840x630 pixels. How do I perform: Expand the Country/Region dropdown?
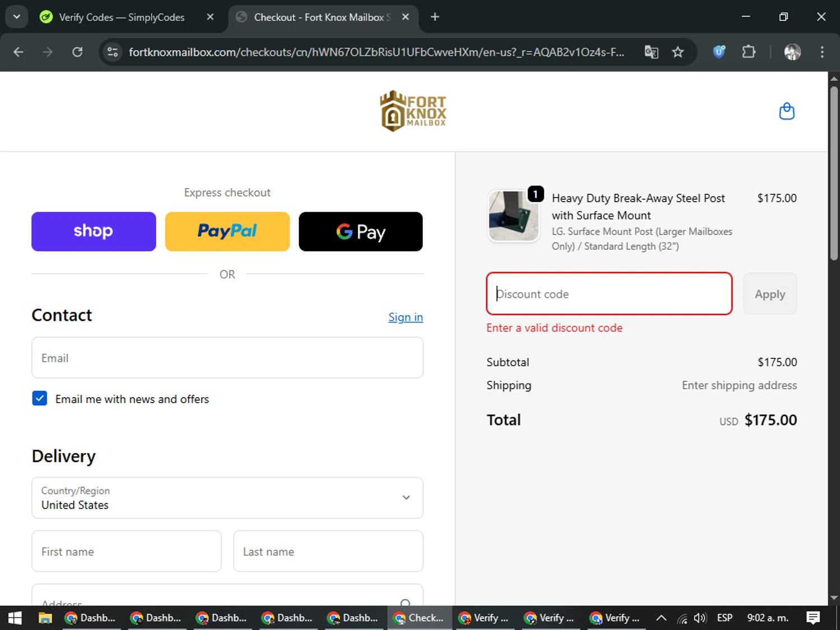point(227,498)
